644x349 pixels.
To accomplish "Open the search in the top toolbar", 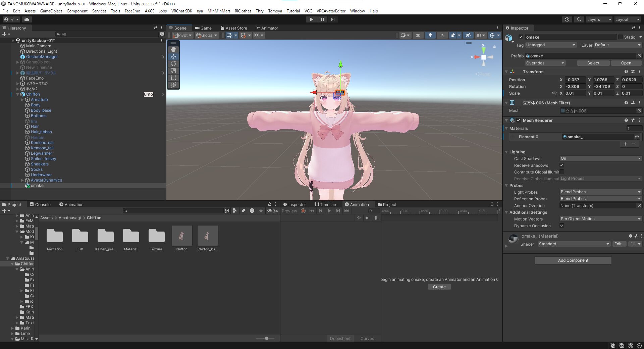I will (x=579, y=19).
